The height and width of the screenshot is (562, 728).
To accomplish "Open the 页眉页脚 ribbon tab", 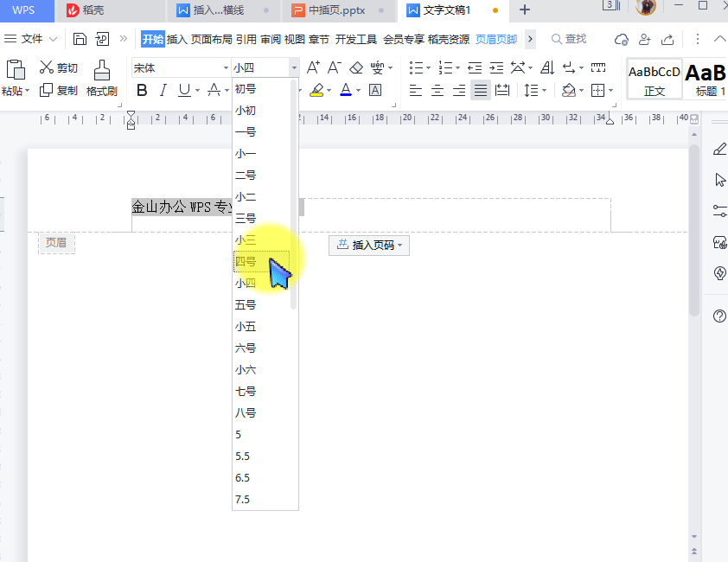I will 496,39.
